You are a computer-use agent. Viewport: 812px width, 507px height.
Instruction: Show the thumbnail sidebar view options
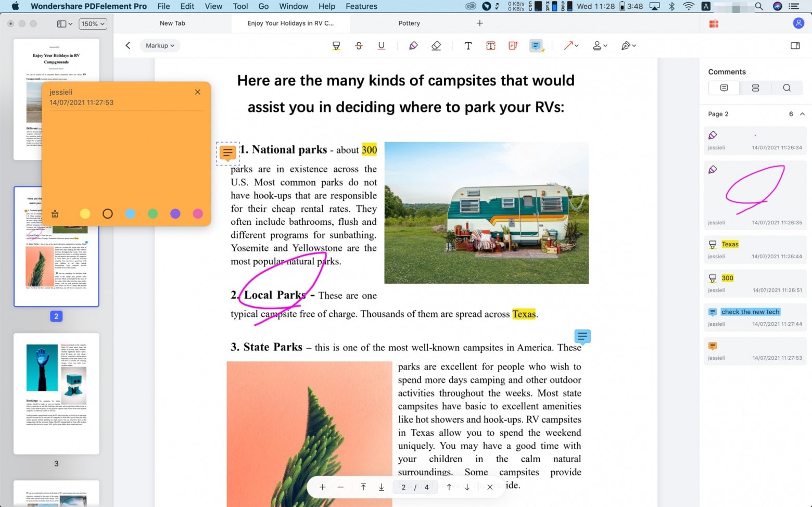point(62,23)
